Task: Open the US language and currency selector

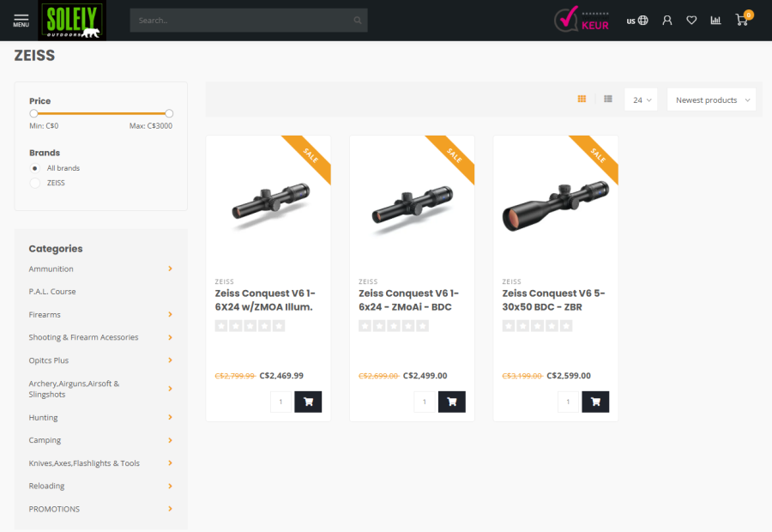Action: (x=636, y=21)
